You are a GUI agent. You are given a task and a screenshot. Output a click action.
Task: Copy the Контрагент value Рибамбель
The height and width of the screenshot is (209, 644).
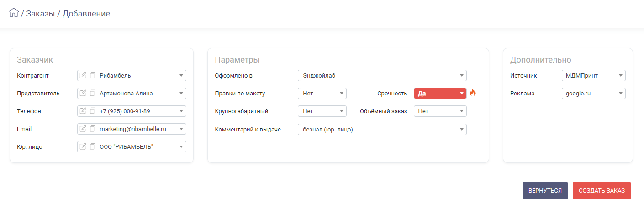93,75
